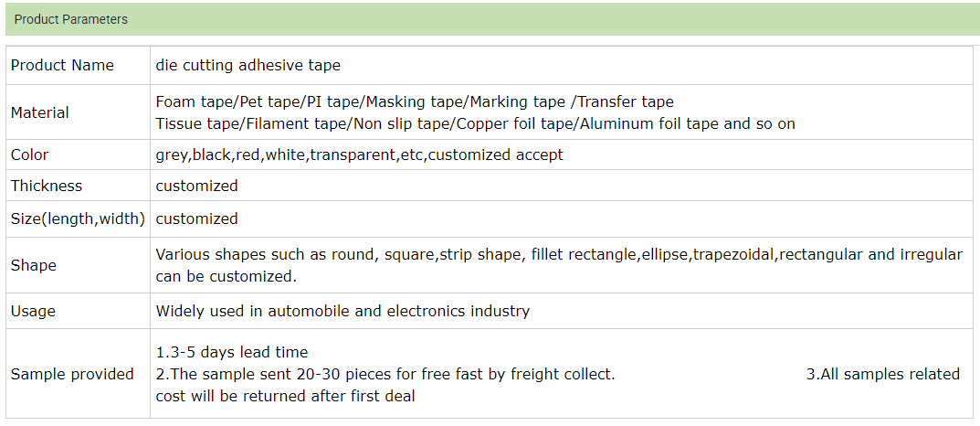Image resolution: width=980 pixels, height=426 pixels.
Task: Select the Sample provided label cell
Action: pos(72,374)
